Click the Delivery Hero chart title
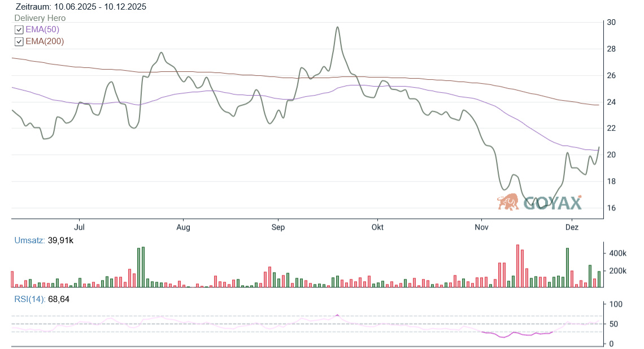The width and height of the screenshot is (644, 349). pyautogui.click(x=40, y=18)
